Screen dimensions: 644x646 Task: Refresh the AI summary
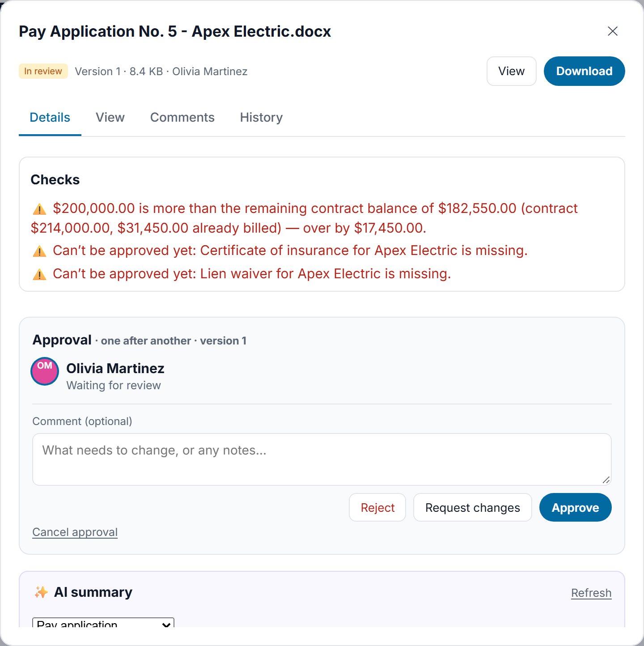[x=591, y=593]
